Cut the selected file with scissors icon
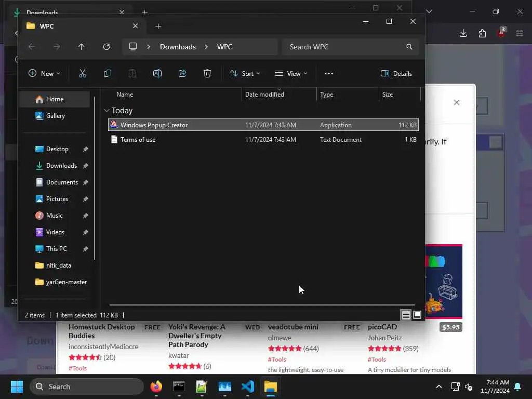This screenshot has height=399, width=532. point(83,73)
